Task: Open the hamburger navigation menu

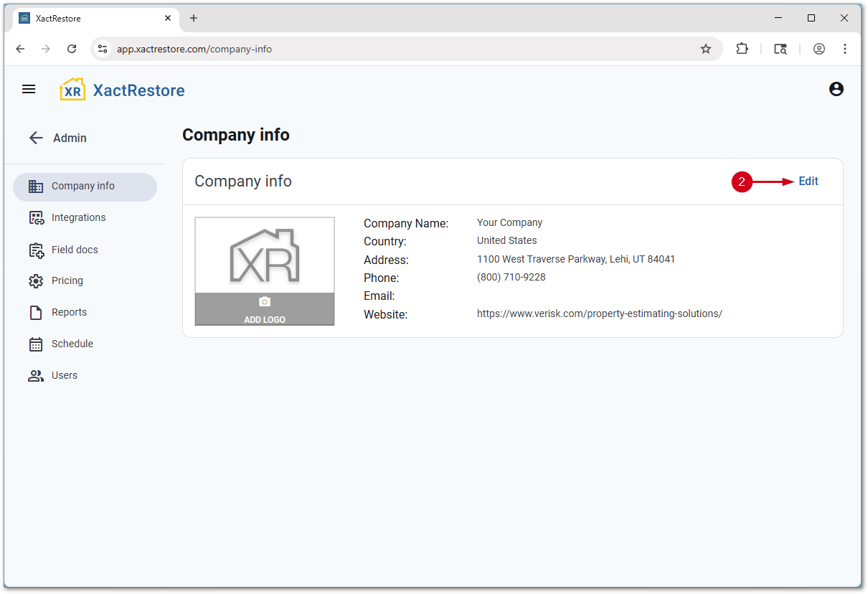Action: click(x=29, y=89)
